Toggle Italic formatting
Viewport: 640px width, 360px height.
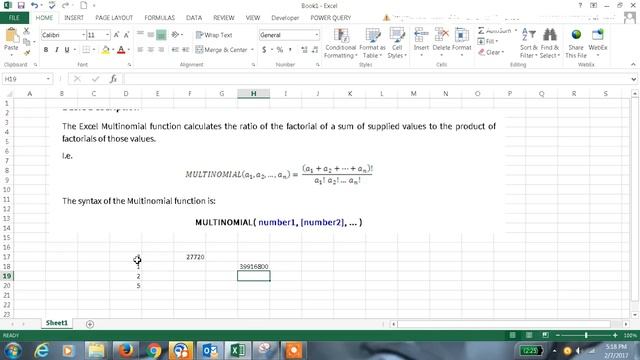coord(56,50)
